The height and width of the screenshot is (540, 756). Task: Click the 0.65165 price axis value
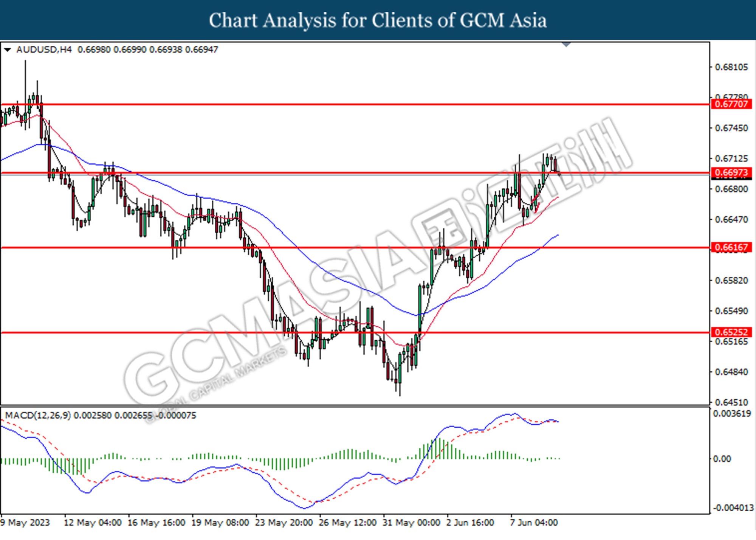(x=731, y=341)
